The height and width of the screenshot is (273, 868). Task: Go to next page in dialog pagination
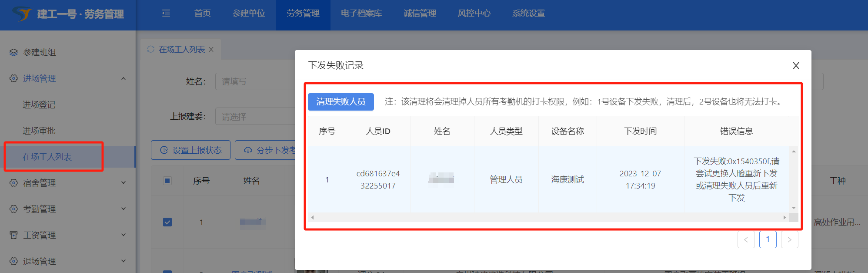(789, 239)
